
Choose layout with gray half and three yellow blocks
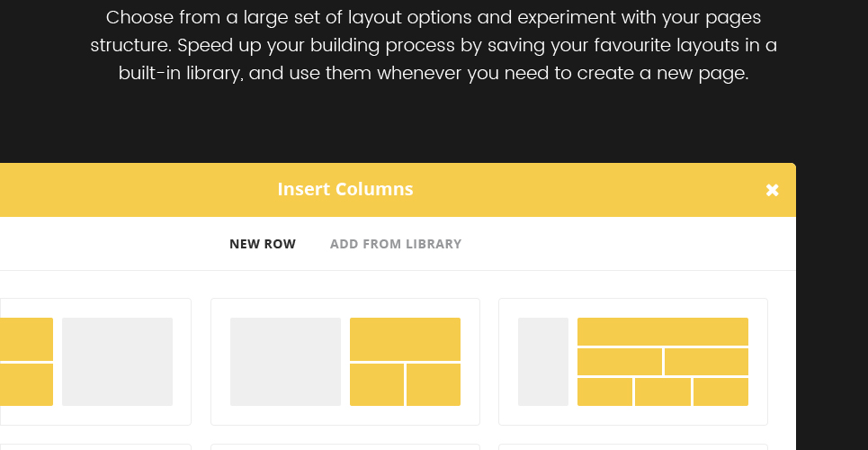(345, 362)
